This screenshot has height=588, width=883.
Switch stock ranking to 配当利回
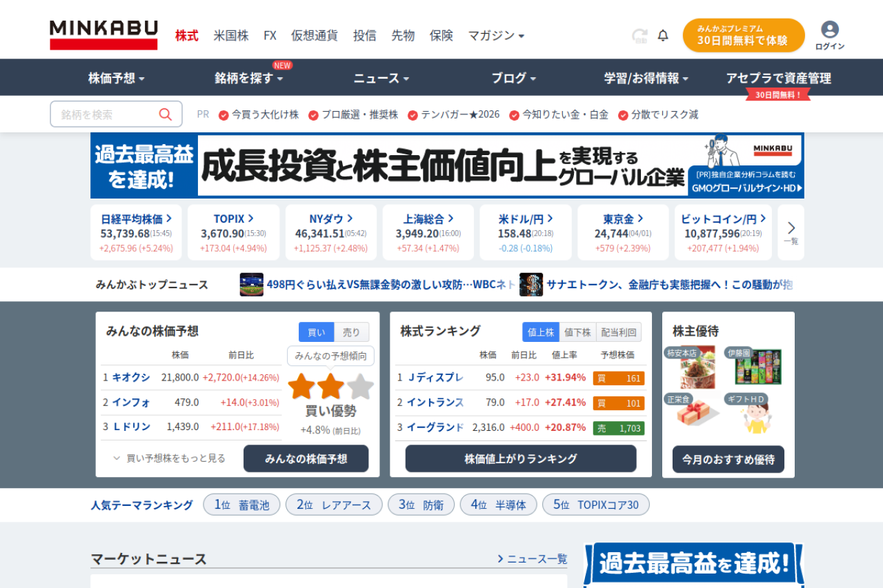coord(617,332)
